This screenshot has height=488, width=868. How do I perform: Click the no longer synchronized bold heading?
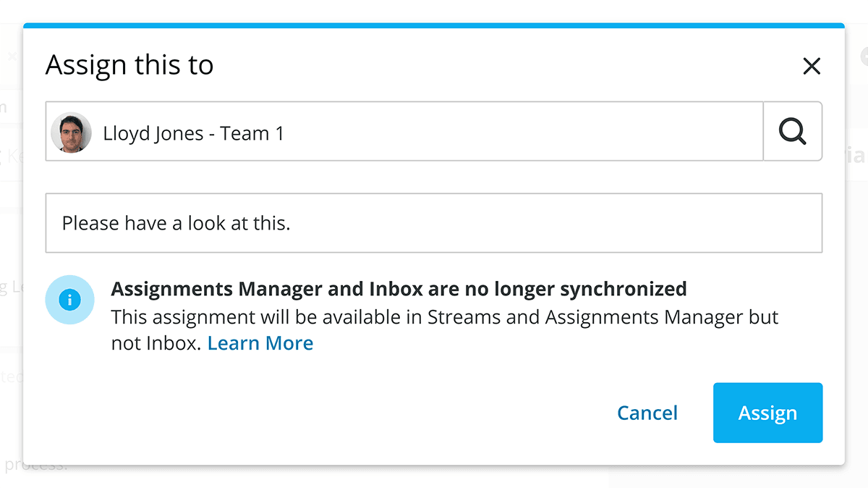[x=399, y=289]
